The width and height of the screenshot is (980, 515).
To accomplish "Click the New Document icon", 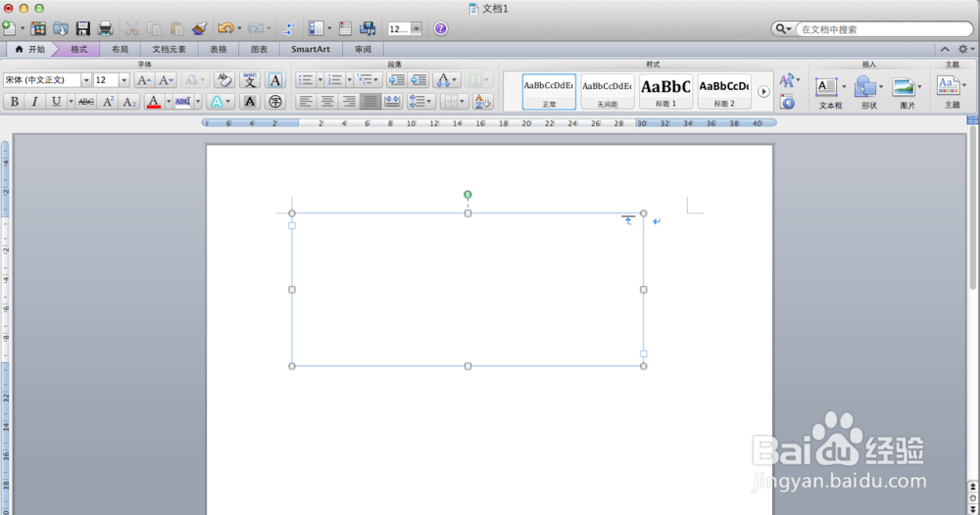I will 10,28.
